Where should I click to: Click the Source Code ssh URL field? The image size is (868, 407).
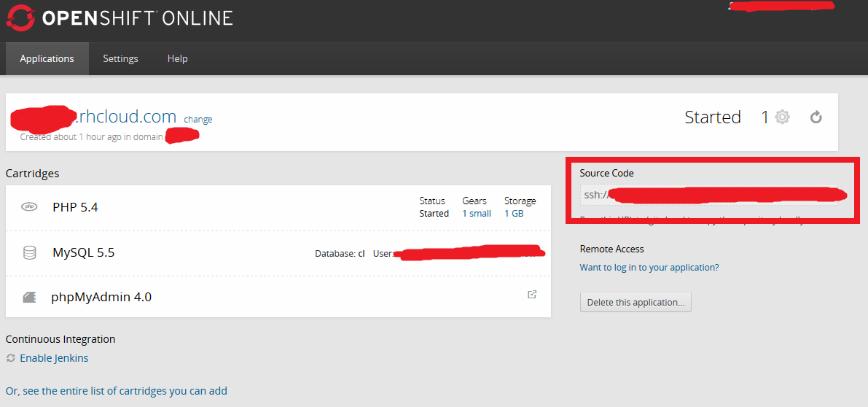(x=708, y=194)
